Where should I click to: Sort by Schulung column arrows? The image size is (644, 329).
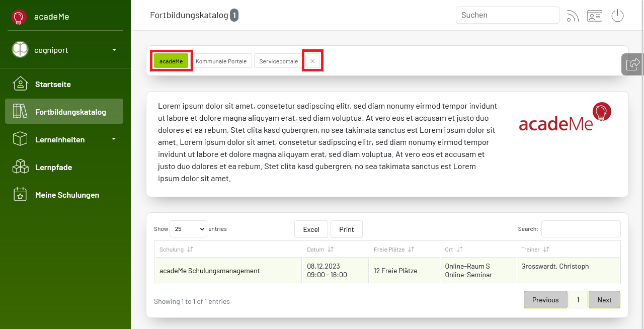190,250
